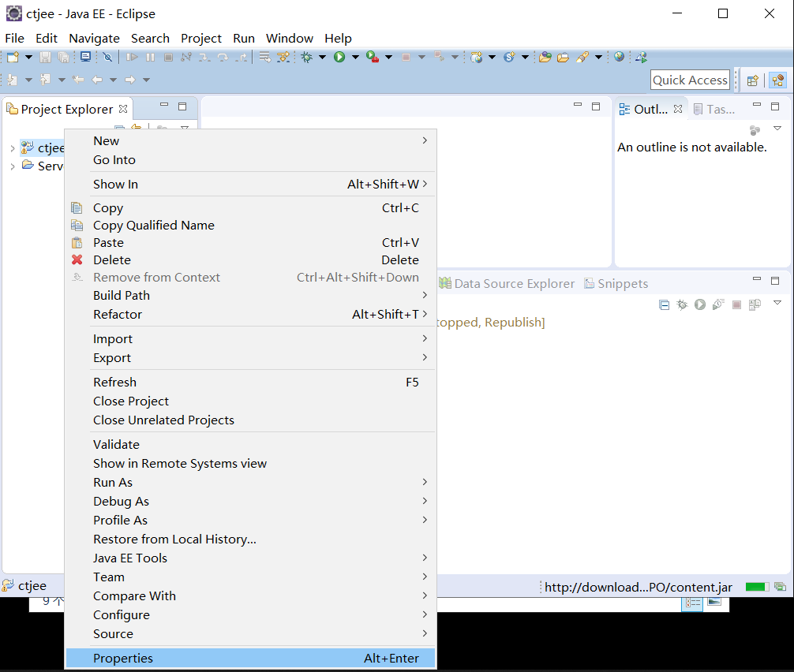This screenshot has height=672, width=794.
Task: Close the Outline tab
Action: (x=678, y=109)
